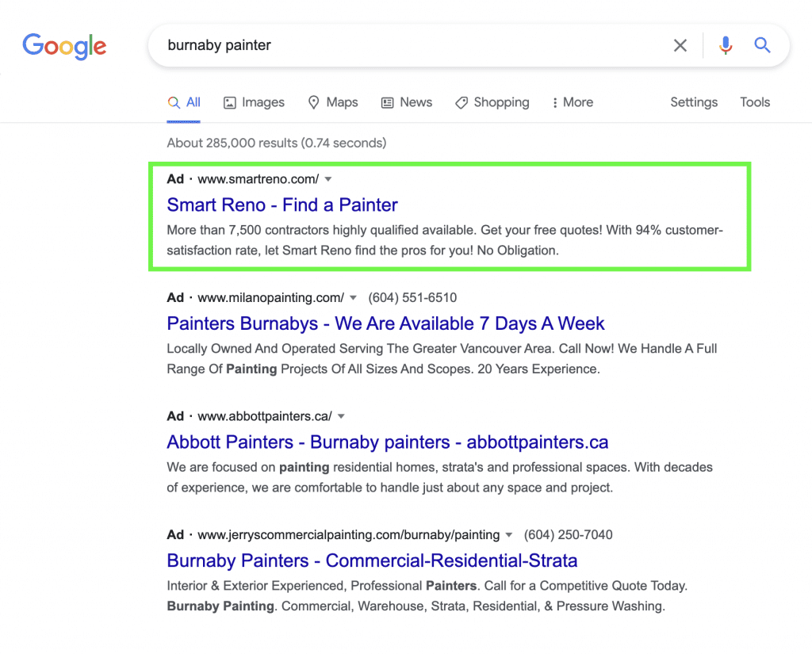
Task: Open Burnaby Painters - Commercial-Residential-Strata link
Action: 372,561
